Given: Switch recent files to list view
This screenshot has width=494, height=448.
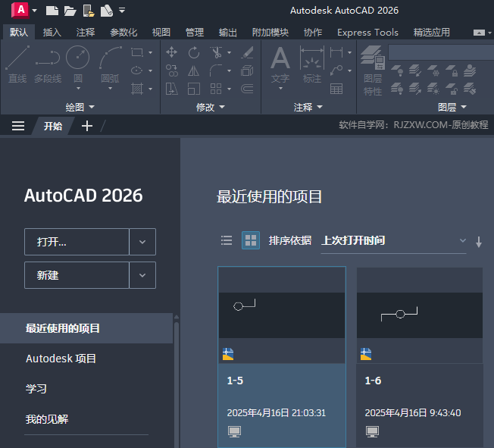Looking at the screenshot, I should [227, 240].
